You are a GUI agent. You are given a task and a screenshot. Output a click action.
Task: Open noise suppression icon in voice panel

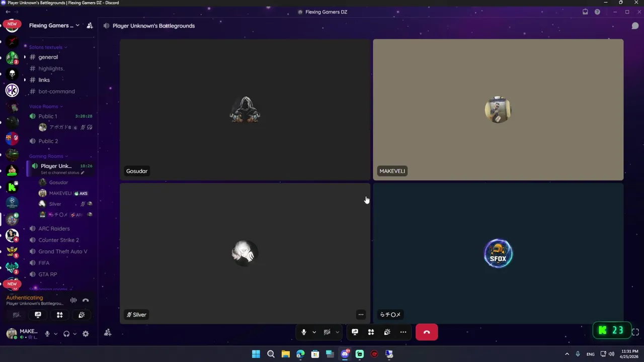coord(73,300)
